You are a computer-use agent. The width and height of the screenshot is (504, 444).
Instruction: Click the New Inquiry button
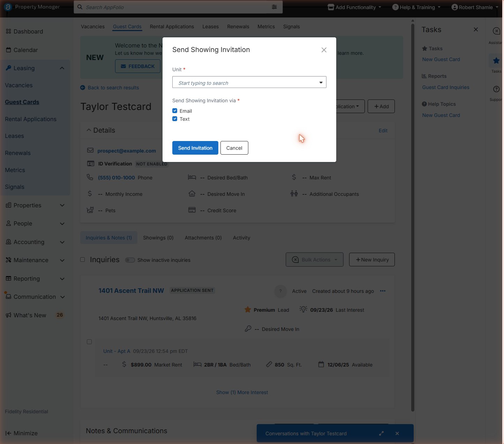click(372, 260)
